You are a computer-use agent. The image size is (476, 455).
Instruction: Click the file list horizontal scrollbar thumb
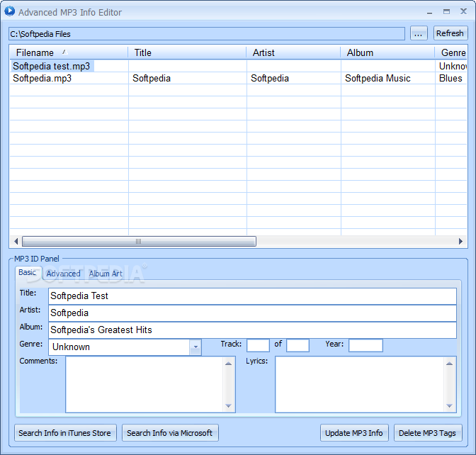click(x=139, y=242)
